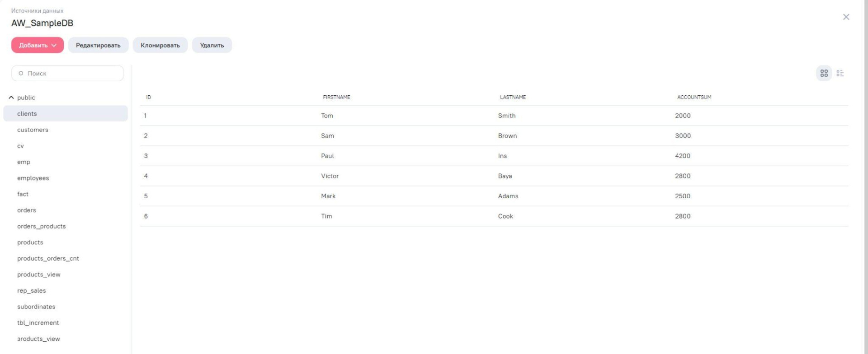The image size is (868, 354).
Task: Open the rep_sales table
Action: [32, 291]
